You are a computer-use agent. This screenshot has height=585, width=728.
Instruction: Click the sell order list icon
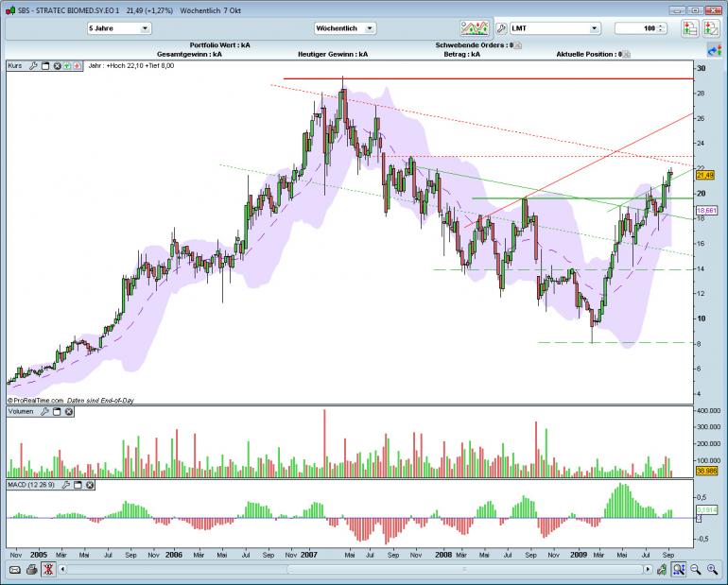711,28
